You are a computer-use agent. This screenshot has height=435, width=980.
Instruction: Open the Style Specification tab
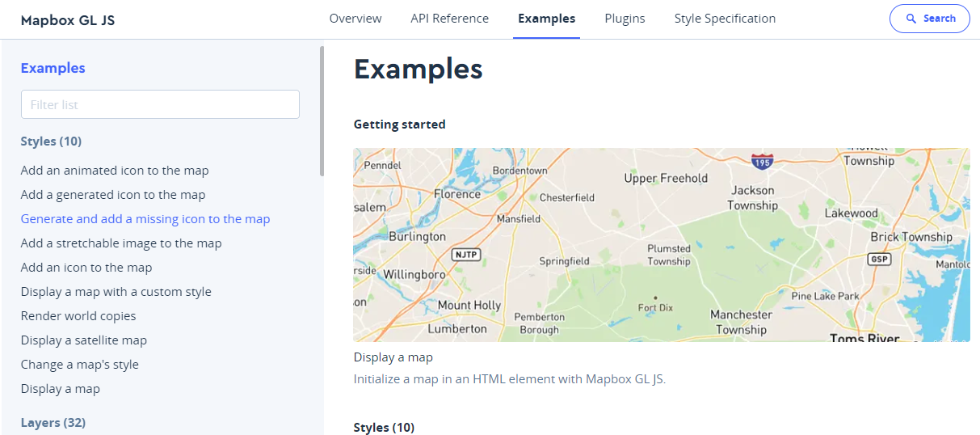tap(725, 19)
